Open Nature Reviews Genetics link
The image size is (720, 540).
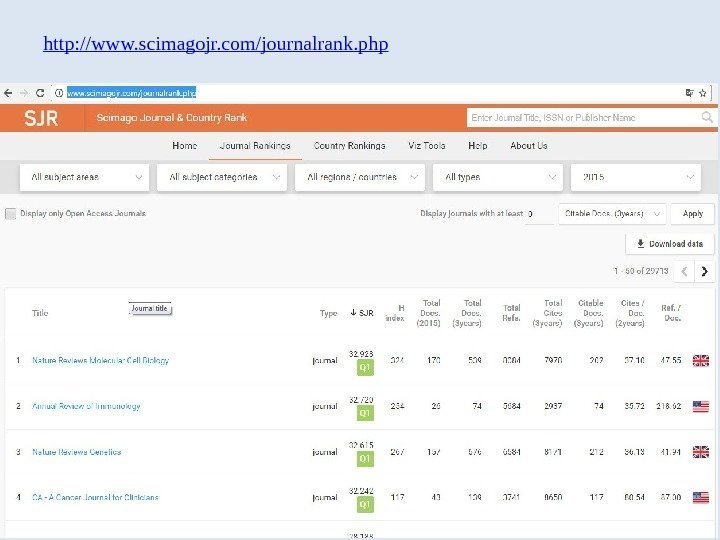coord(77,452)
